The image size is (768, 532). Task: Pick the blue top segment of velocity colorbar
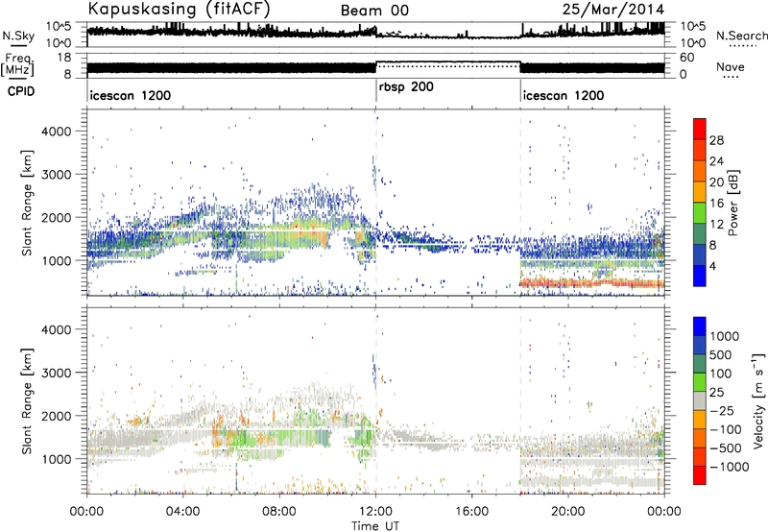pos(700,326)
